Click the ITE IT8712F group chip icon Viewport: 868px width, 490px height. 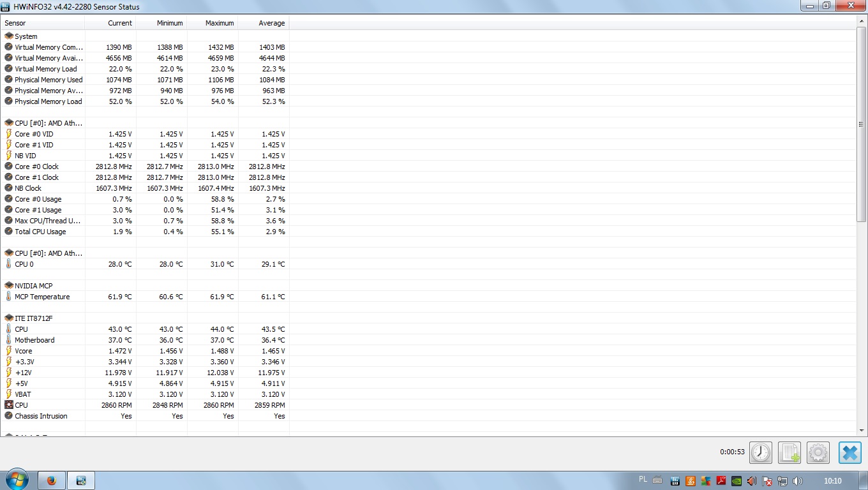[9, 318]
